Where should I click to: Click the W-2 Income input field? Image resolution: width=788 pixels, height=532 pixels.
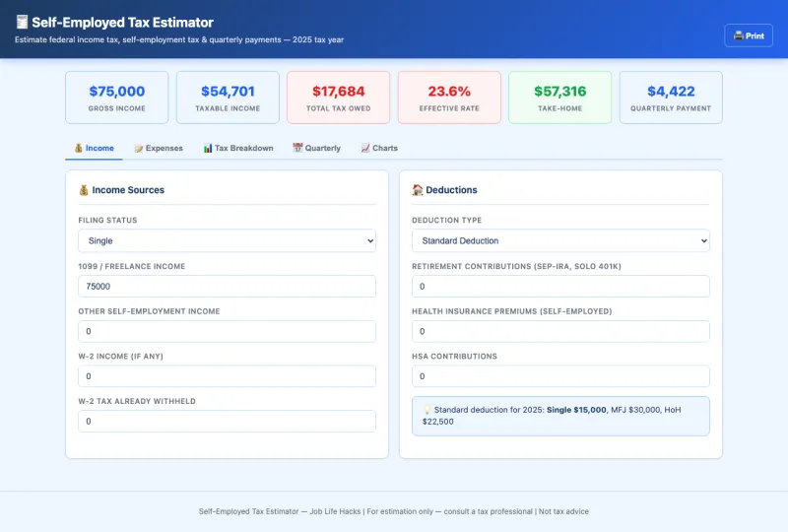227,376
